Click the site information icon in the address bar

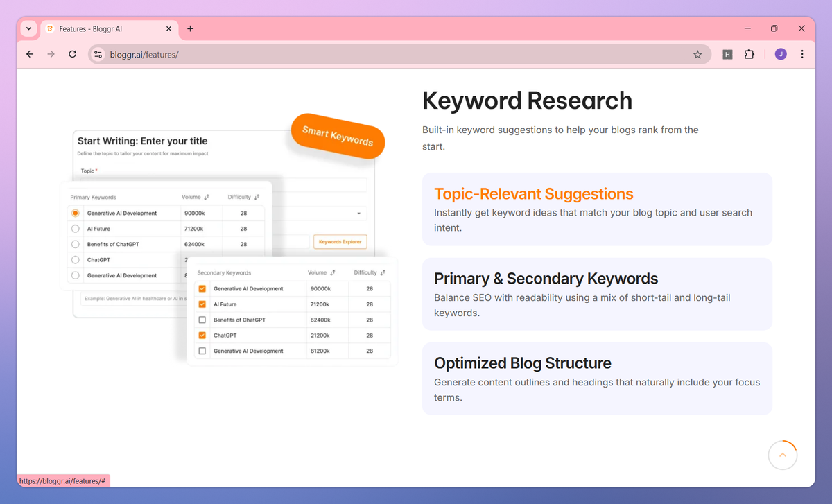(97, 53)
